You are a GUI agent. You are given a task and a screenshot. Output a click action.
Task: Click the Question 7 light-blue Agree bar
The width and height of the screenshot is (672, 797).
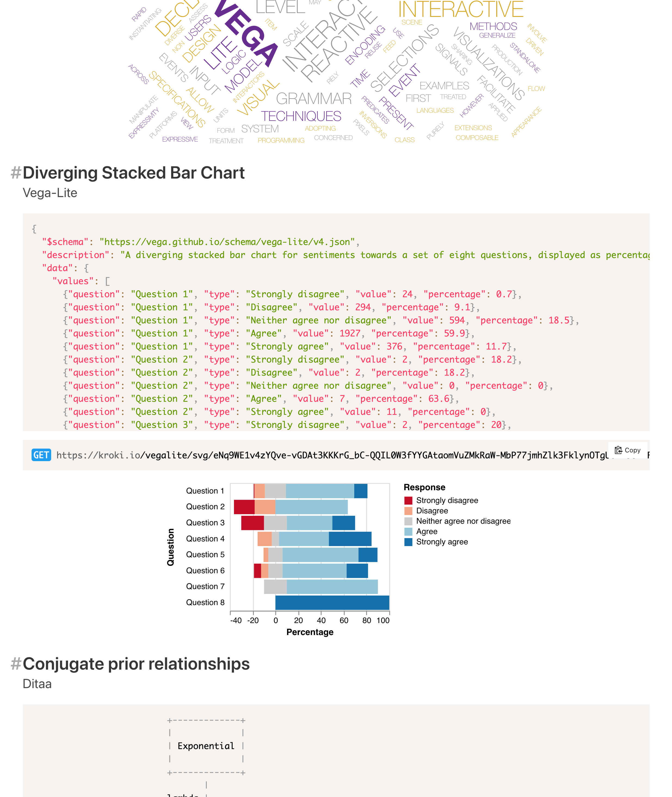(332, 587)
